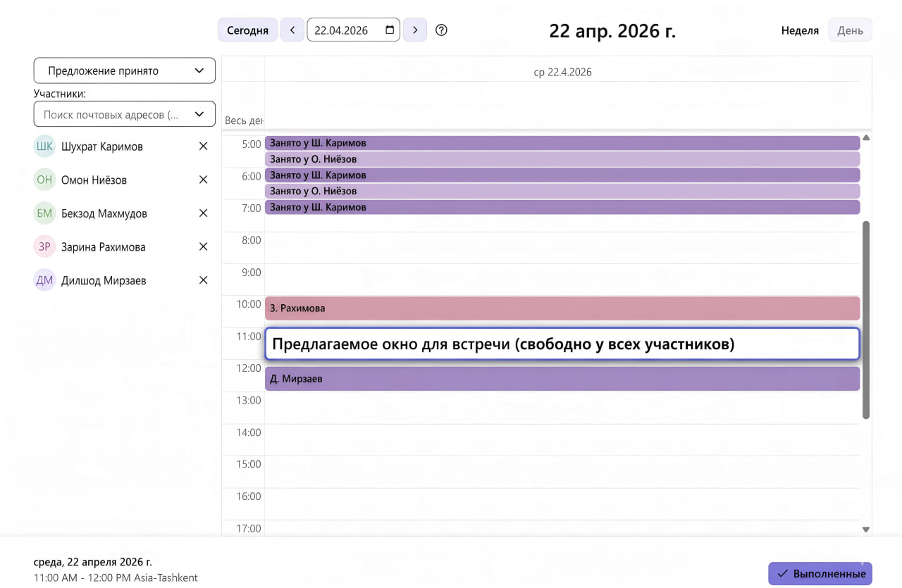
Task: Remove participant Зарина Рахимова
Action: point(204,246)
